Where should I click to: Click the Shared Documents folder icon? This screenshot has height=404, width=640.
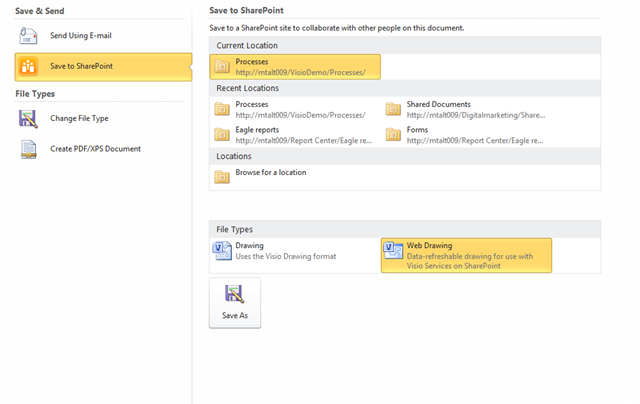point(393,109)
